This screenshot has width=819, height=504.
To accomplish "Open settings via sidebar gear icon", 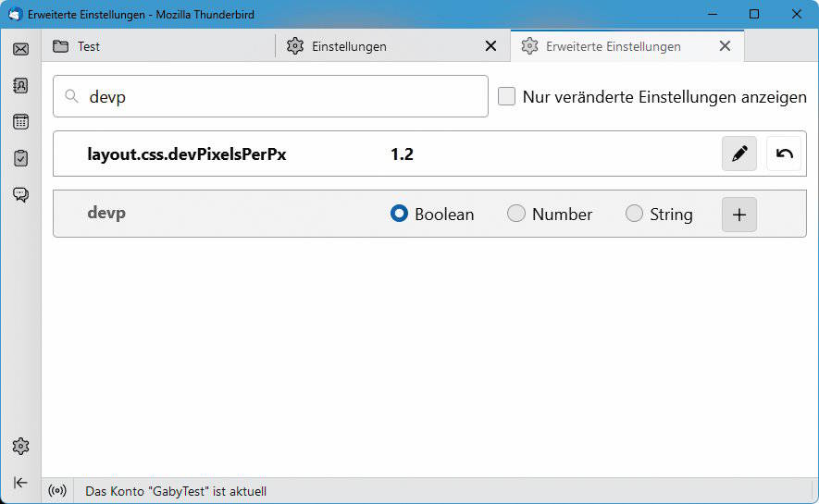I will pos(20,447).
